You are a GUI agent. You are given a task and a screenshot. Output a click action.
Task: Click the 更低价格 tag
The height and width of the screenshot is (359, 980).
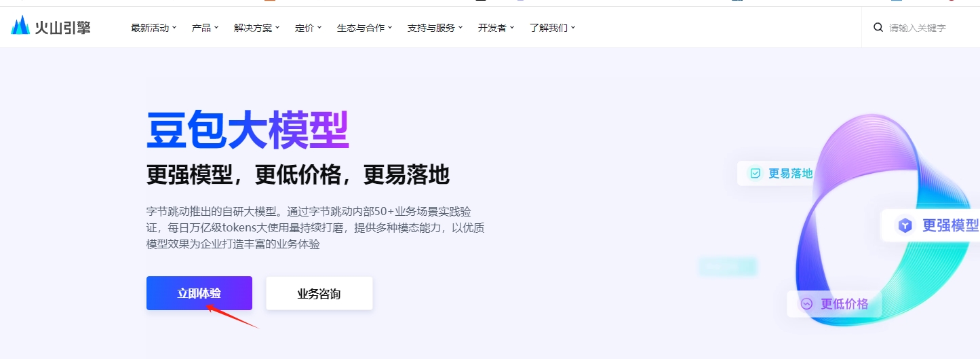(834, 304)
